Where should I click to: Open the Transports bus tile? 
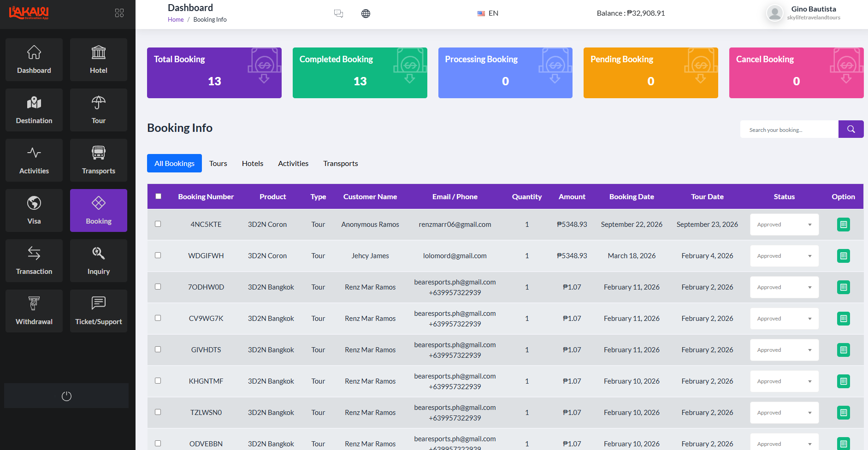[x=99, y=160]
